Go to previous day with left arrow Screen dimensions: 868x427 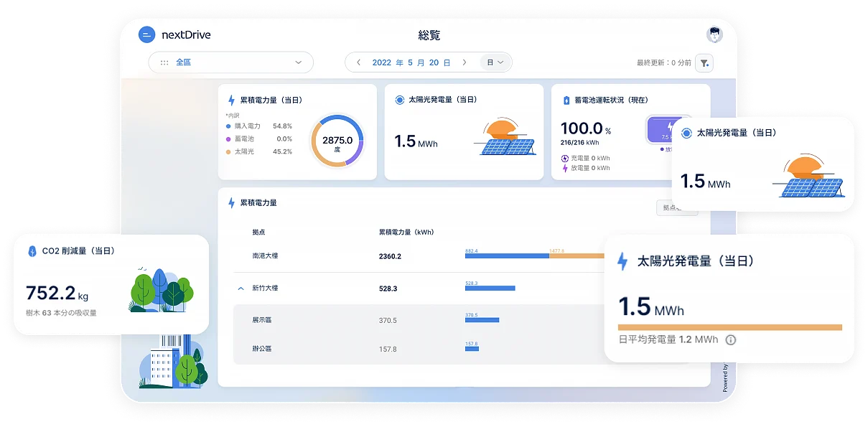pos(358,62)
